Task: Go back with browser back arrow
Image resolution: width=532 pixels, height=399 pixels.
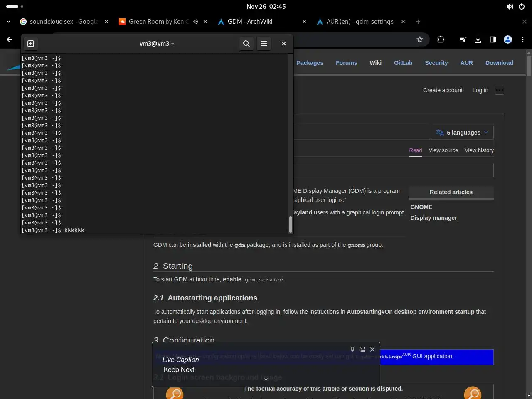Action: [x=9, y=39]
